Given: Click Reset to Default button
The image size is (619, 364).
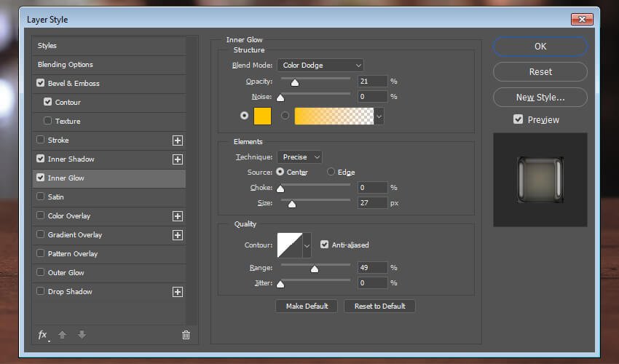Looking at the screenshot, I should (379, 306).
